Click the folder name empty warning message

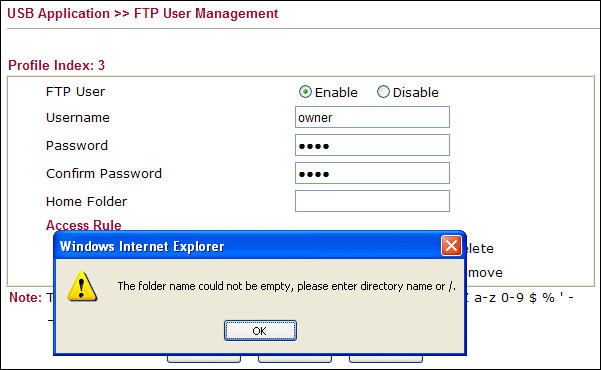pyautogui.click(x=287, y=286)
